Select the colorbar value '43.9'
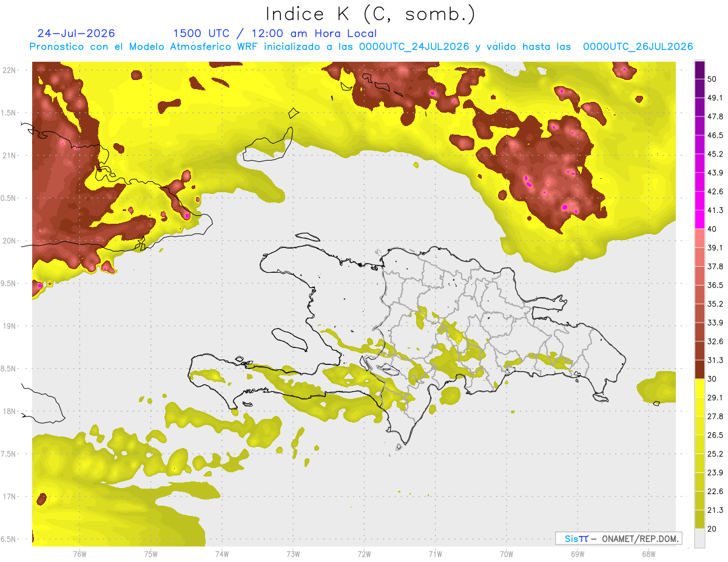Screen dimensions: 728x562 [715, 173]
